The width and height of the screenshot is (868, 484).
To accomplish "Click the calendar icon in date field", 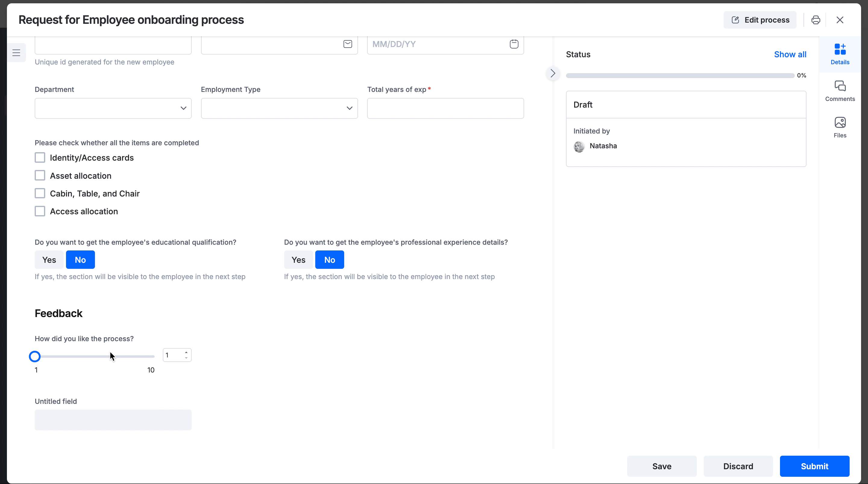I will 514,44.
